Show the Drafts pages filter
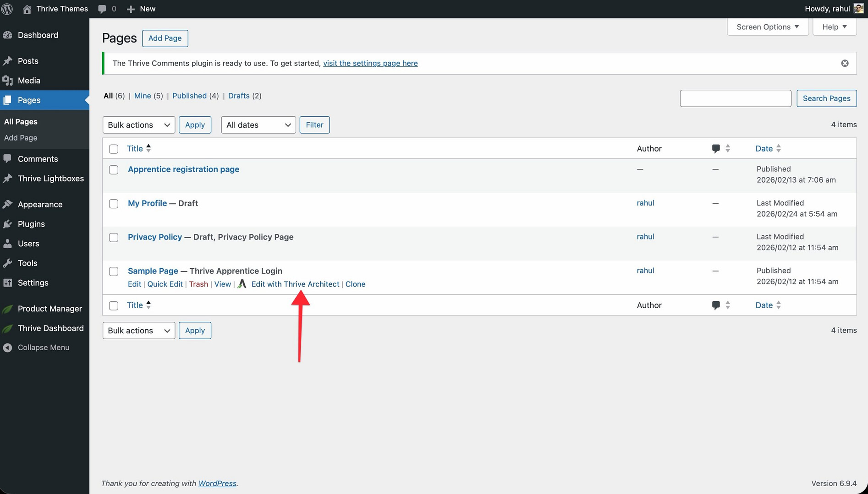Image resolution: width=868 pixels, height=494 pixels. (x=239, y=96)
